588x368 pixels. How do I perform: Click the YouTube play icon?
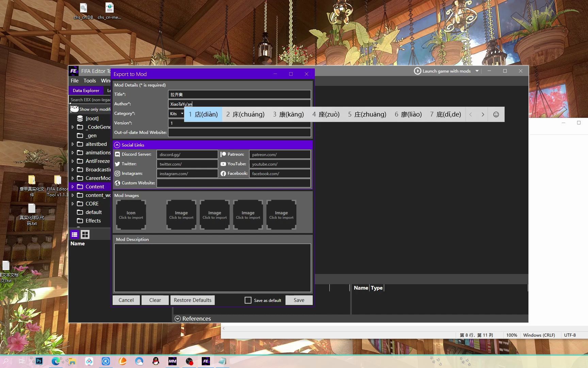[x=223, y=164]
